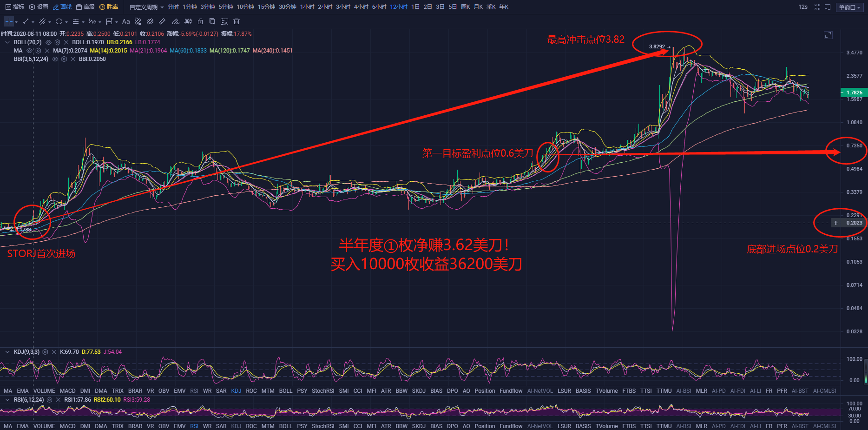The height and width of the screenshot is (430, 868).
Task: Click the add-window icon beside 单窗口
Action: point(828,7)
